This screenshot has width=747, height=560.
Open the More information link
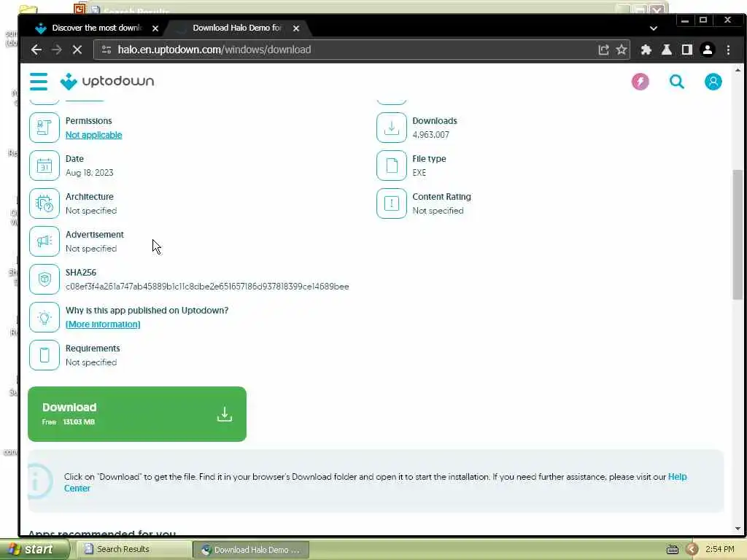(x=103, y=324)
